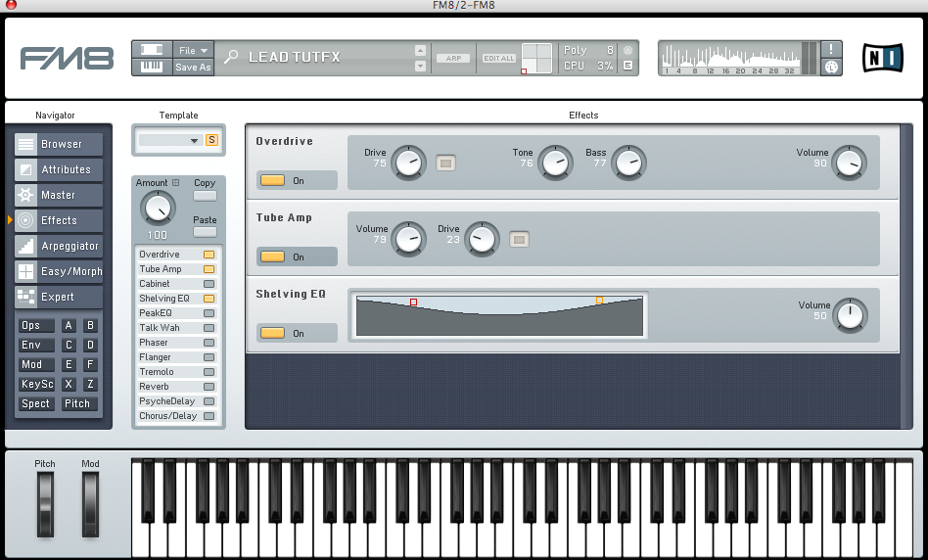The height and width of the screenshot is (560, 928).
Task: Enable Phaser in the effects list
Action: coord(209,343)
